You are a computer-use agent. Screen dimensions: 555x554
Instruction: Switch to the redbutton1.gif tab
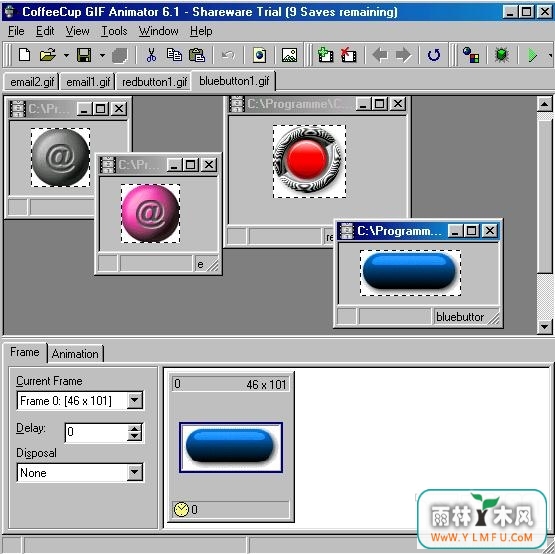point(154,82)
